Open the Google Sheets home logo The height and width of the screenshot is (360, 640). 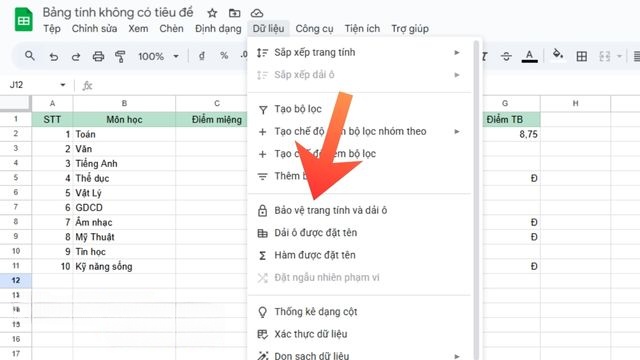tap(23, 20)
